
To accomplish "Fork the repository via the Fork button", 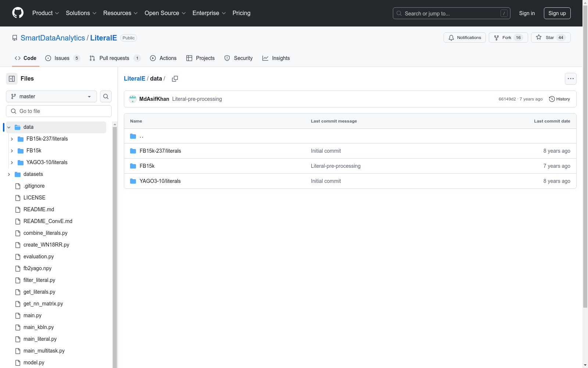I will tap(508, 38).
